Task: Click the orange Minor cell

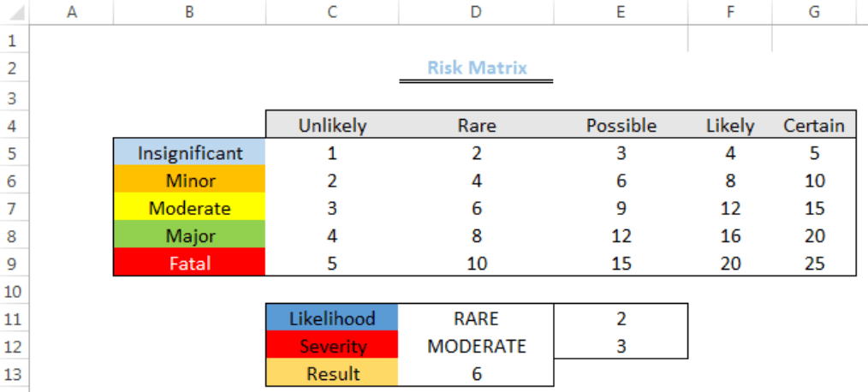Action: point(190,181)
